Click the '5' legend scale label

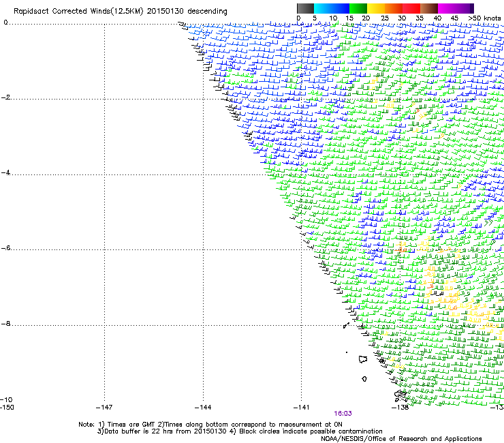pyautogui.click(x=315, y=18)
